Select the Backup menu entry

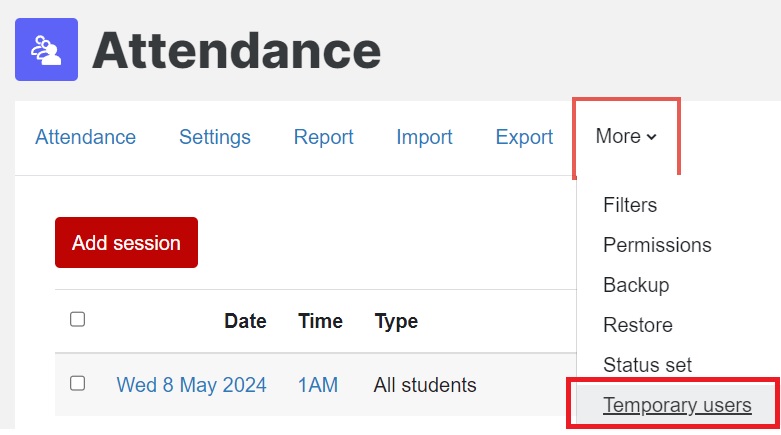pyautogui.click(x=636, y=285)
